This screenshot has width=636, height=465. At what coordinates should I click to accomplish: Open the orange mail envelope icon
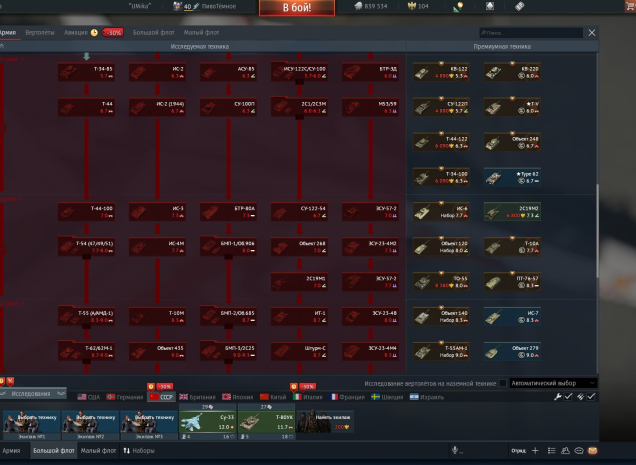[593, 450]
